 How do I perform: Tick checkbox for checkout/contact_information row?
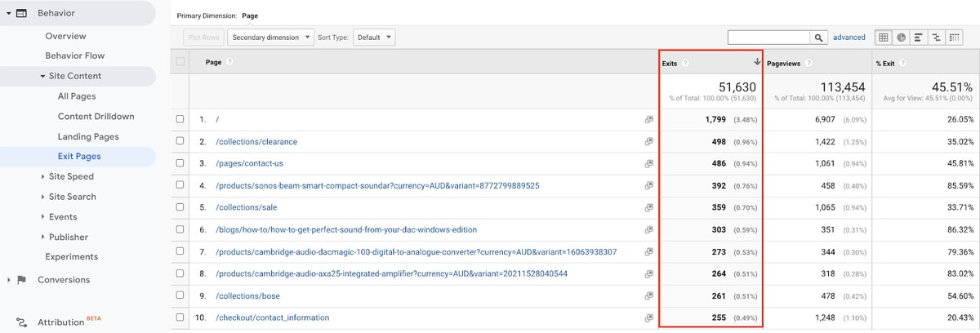(x=180, y=317)
